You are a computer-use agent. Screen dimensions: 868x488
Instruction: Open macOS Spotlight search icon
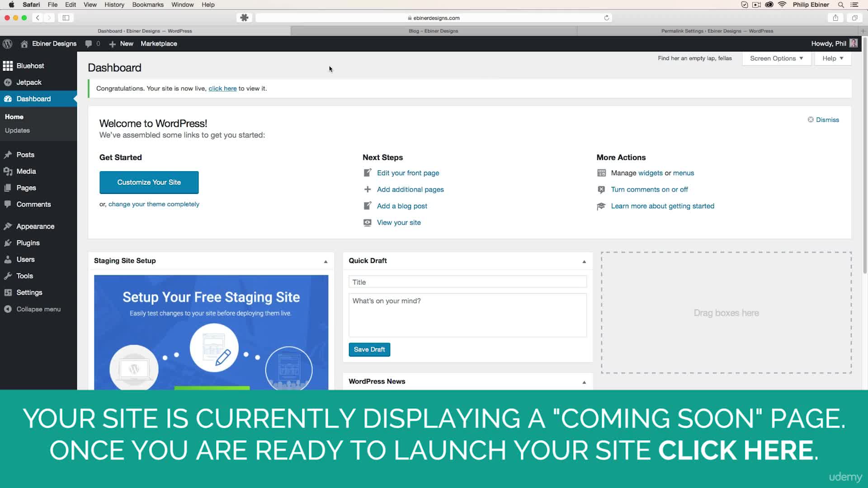tap(841, 5)
